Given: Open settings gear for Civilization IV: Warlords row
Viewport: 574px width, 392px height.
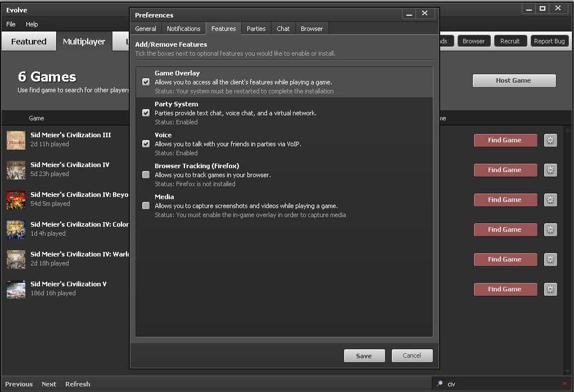Looking at the screenshot, I should click(x=550, y=259).
